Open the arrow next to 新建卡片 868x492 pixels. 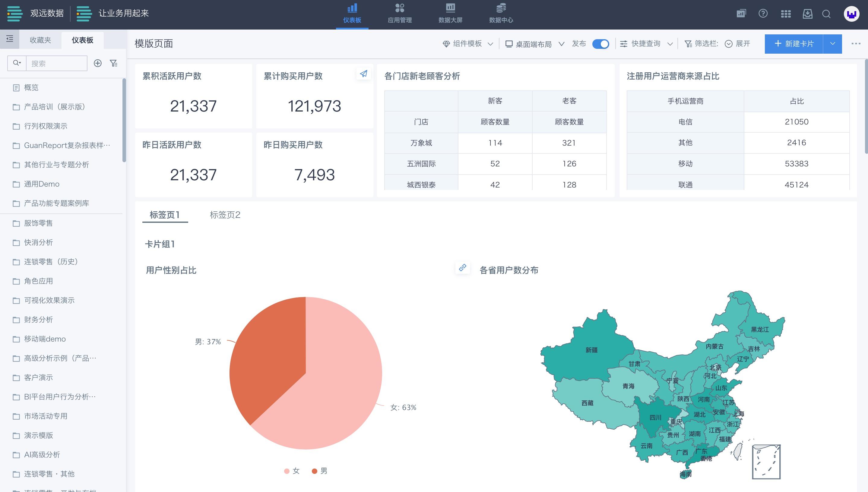pyautogui.click(x=832, y=44)
